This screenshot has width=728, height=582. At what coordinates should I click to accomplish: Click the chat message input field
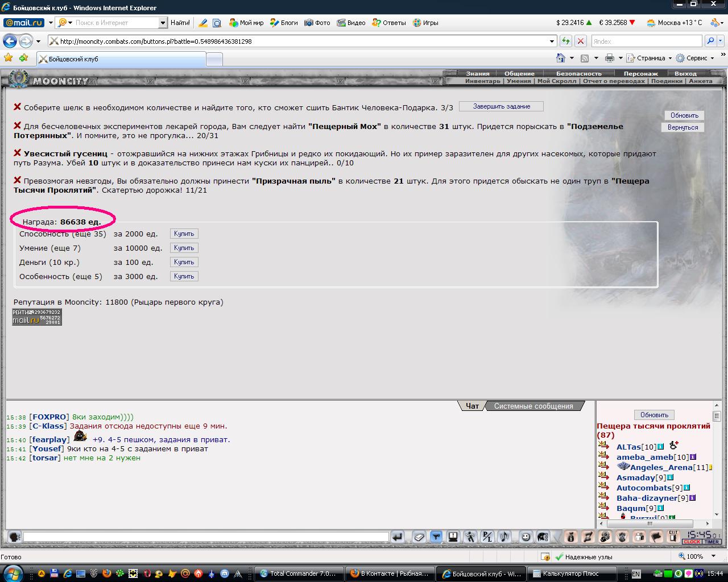coord(206,537)
